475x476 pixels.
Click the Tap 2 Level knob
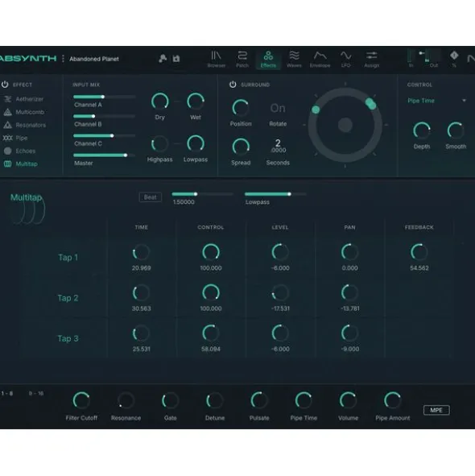pos(280,292)
